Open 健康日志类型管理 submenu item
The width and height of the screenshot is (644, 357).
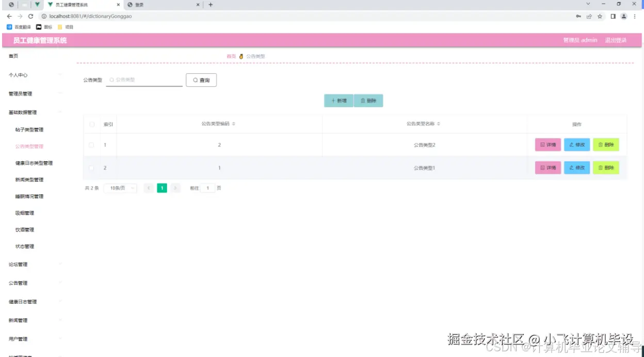pyautogui.click(x=34, y=163)
